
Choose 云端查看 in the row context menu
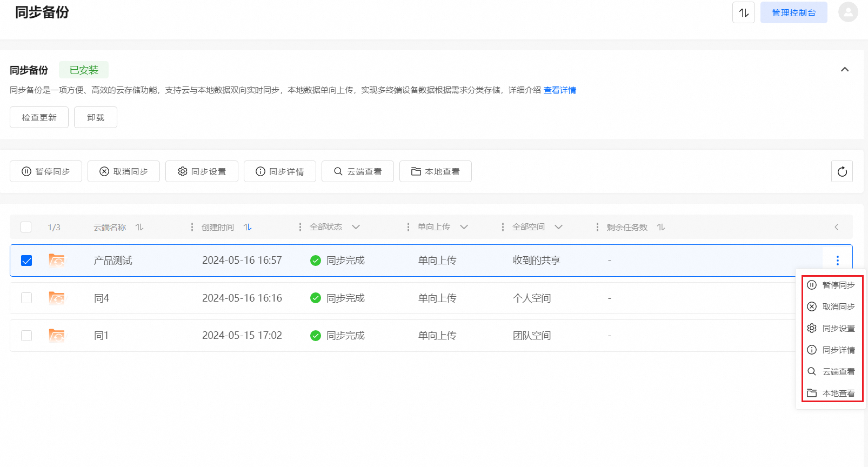831,371
